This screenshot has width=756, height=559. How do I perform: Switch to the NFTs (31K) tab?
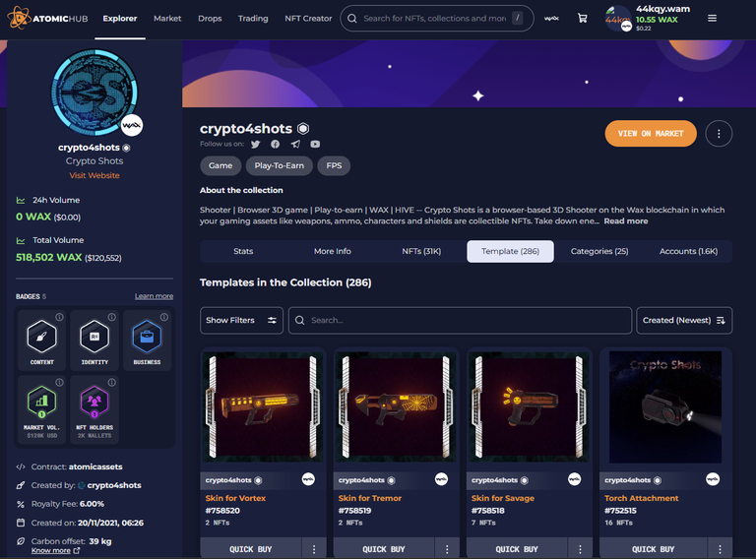pos(421,251)
